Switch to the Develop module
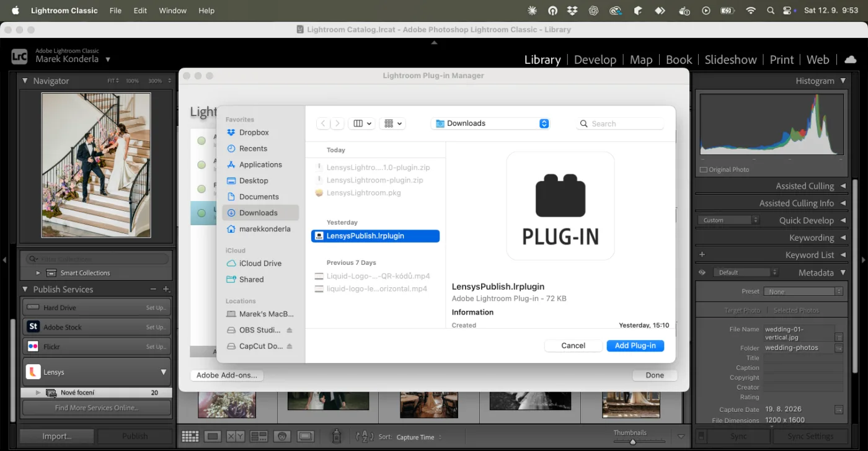 pos(595,60)
